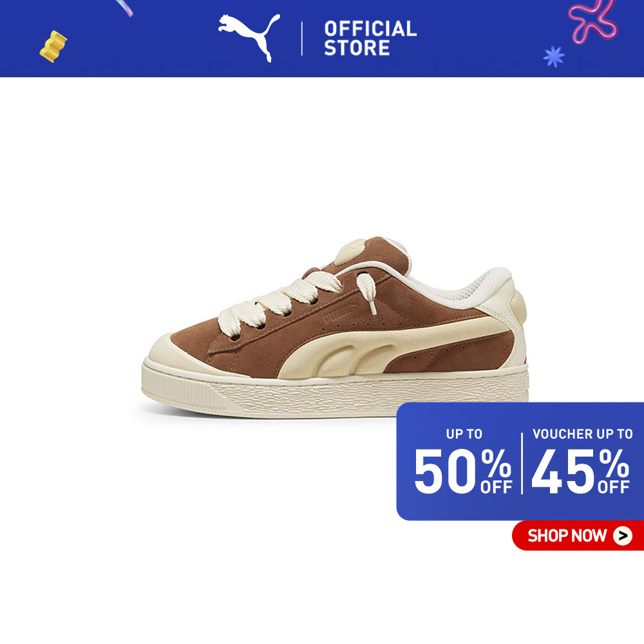Select the brown suede sneaker image
This screenshot has height=644, width=644.
[335, 328]
